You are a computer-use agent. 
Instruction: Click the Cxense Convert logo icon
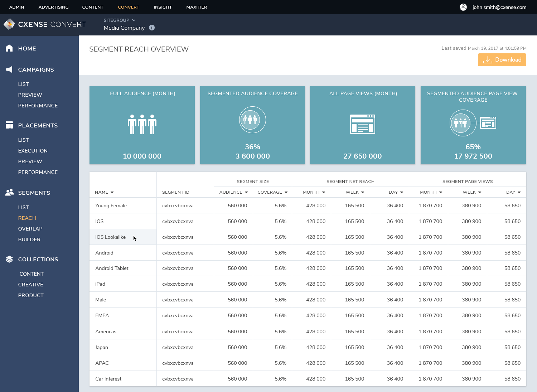[9, 24]
